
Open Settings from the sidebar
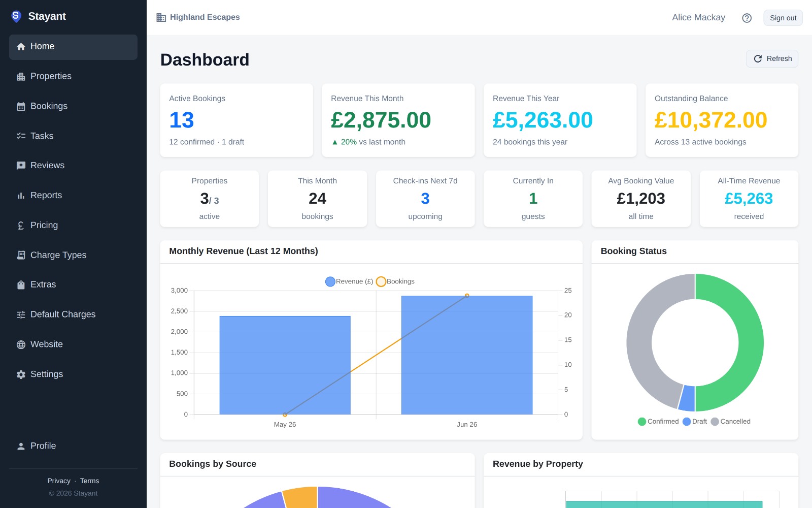[73, 374]
